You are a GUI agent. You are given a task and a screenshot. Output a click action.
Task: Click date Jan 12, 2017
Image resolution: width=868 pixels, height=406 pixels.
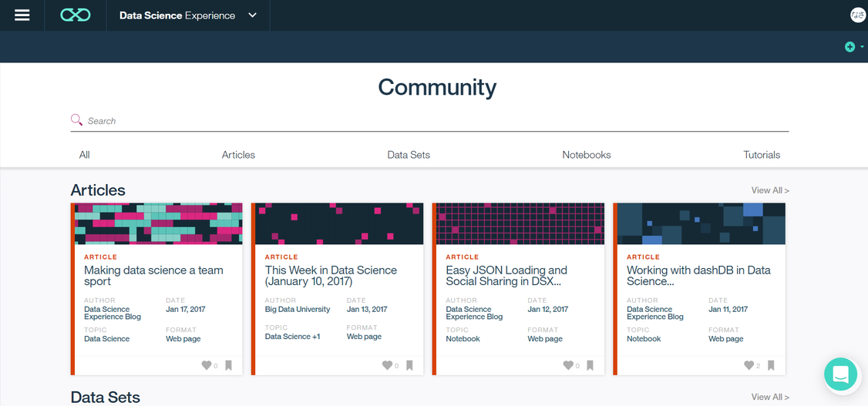coord(547,309)
